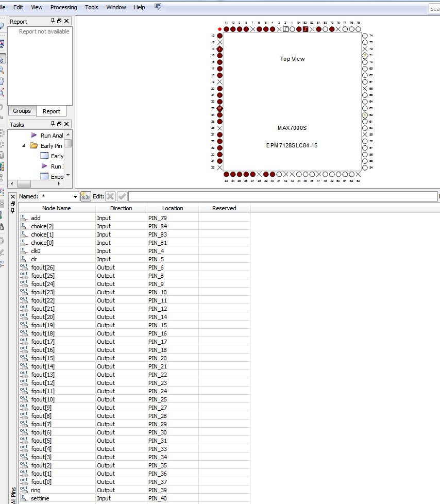The height and width of the screenshot is (504, 440).
Task: Click the Early task document icon
Action: (44, 156)
